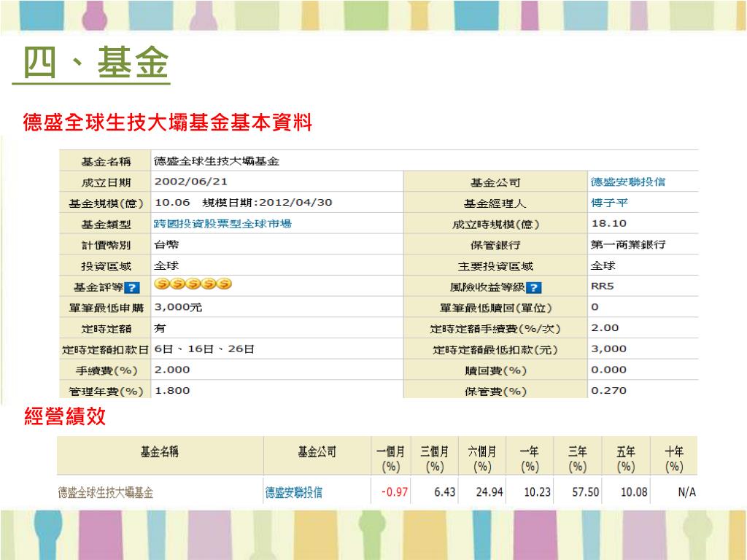The width and height of the screenshot is (747, 560).
Task: Click the fund name value in the top table row
Action: [x=216, y=161]
